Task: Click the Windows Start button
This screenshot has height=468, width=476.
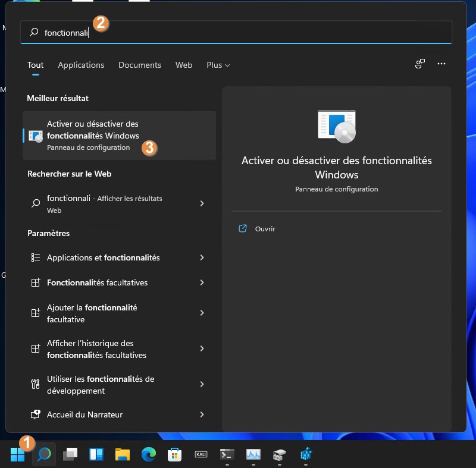Action: coord(17,455)
